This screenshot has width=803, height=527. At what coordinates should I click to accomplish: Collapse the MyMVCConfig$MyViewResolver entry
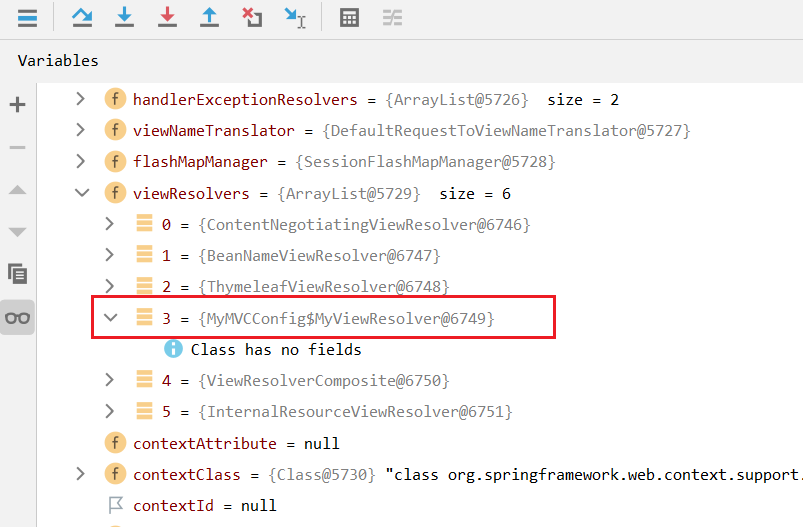[x=111, y=318]
